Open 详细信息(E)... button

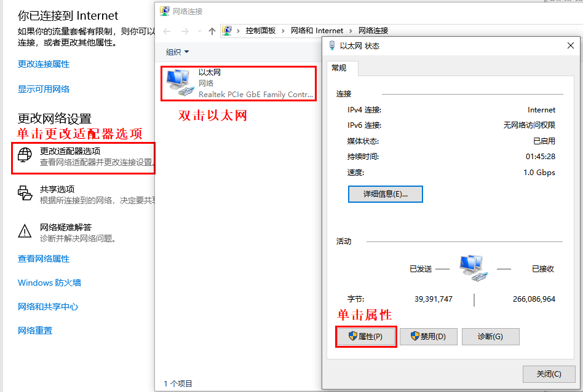click(x=385, y=194)
